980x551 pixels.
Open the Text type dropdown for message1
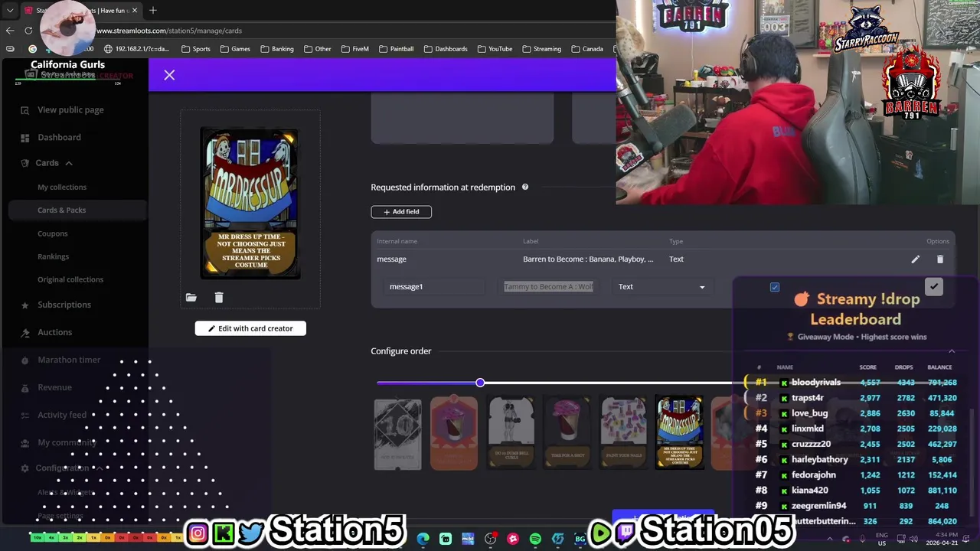click(x=661, y=287)
